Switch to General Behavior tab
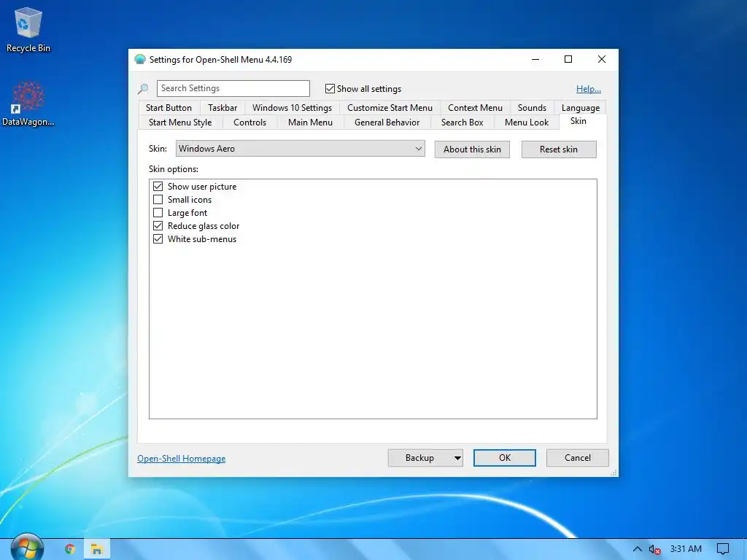Screen dimensions: 747x560 pyautogui.click(x=387, y=122)
